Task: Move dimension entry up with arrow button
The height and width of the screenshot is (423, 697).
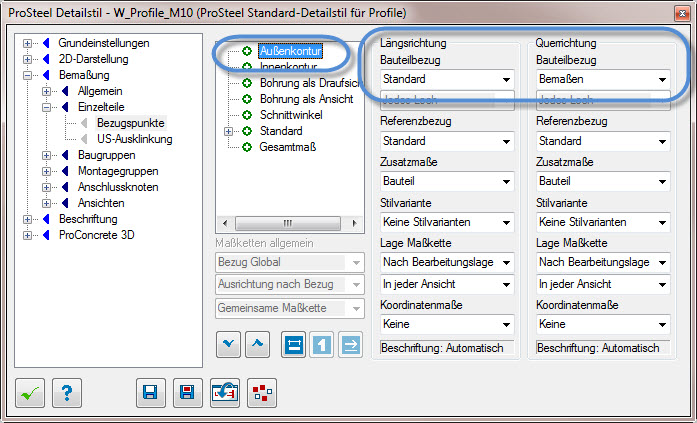Action: (x=257, y=344)
